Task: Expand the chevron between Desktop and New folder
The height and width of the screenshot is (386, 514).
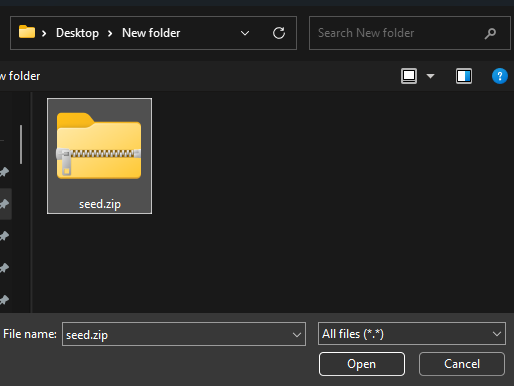Action: coord(110,33)
